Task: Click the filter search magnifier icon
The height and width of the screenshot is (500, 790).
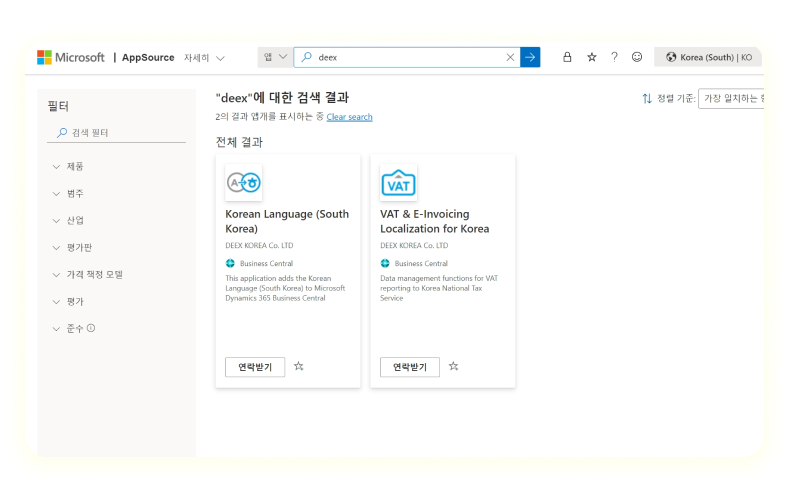Action: (x=61, y=133)
